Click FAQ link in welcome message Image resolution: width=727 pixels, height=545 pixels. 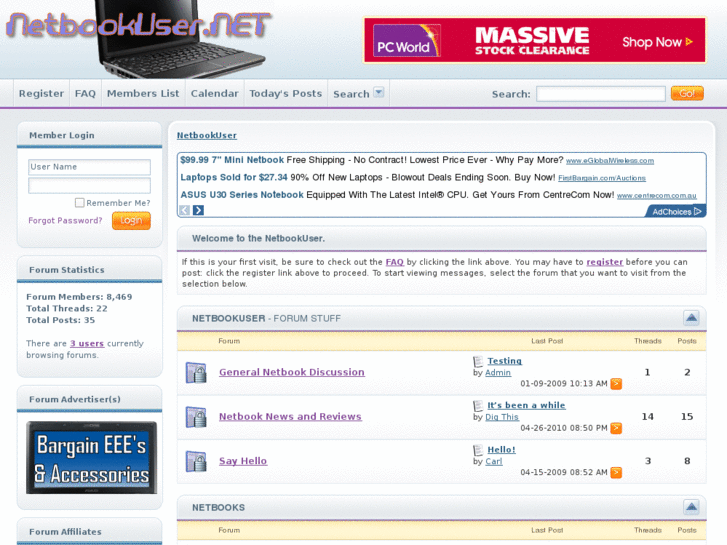pyautogui.click(x=395, y=262)
